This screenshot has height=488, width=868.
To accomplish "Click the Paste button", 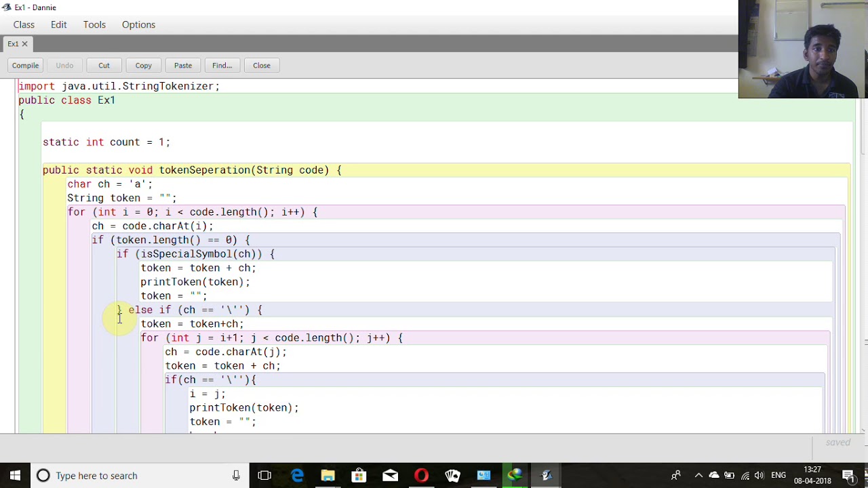I will 182,66.
